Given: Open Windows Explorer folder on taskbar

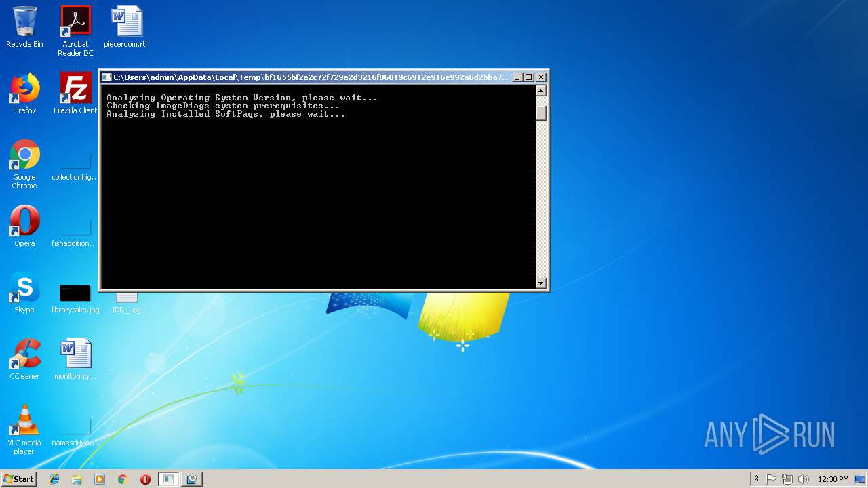Looking at the screenshot, I should (x=77, y=479).
